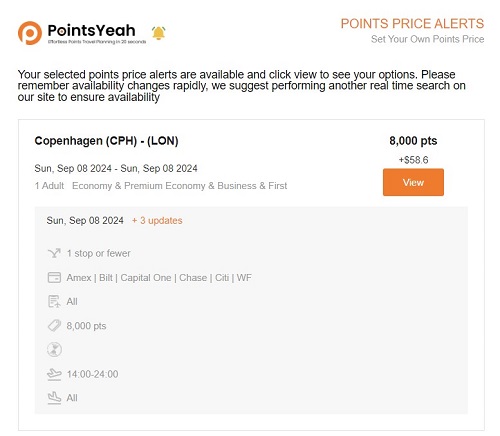The image size is (500, 436).
Task: Click the 8,000 pts price at top right
Action: (413, 141)
